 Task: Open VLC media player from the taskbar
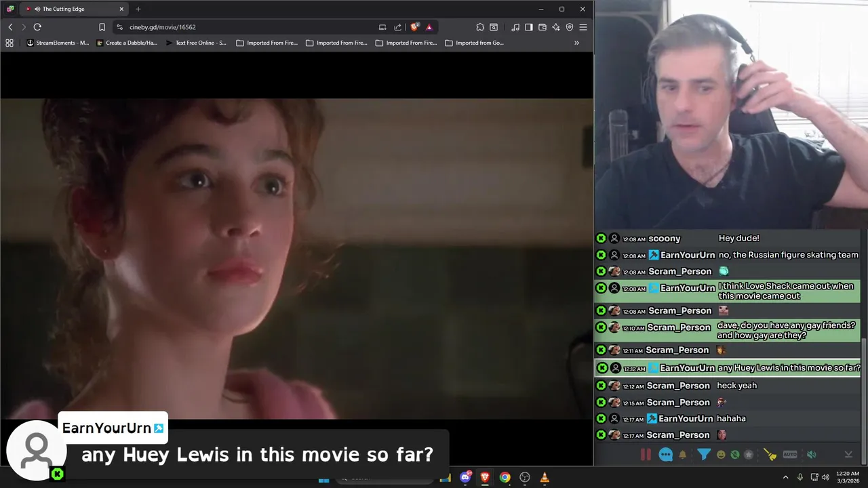pos(544,477)
